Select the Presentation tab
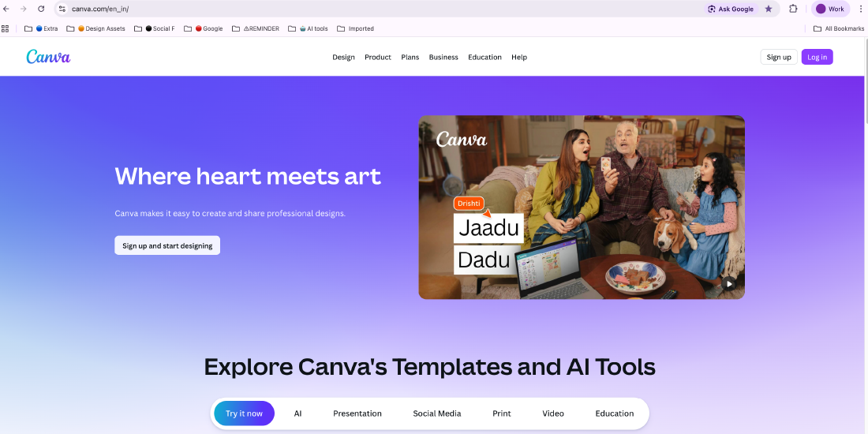Screen dimensions: 868x434 pyautogui.click(x=357, y=413)
